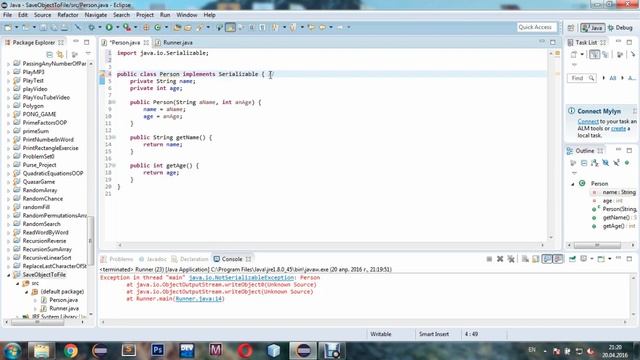Click Remove All Terminated Launches in Console
The image size is (640, 360).
tap(511, 259)
